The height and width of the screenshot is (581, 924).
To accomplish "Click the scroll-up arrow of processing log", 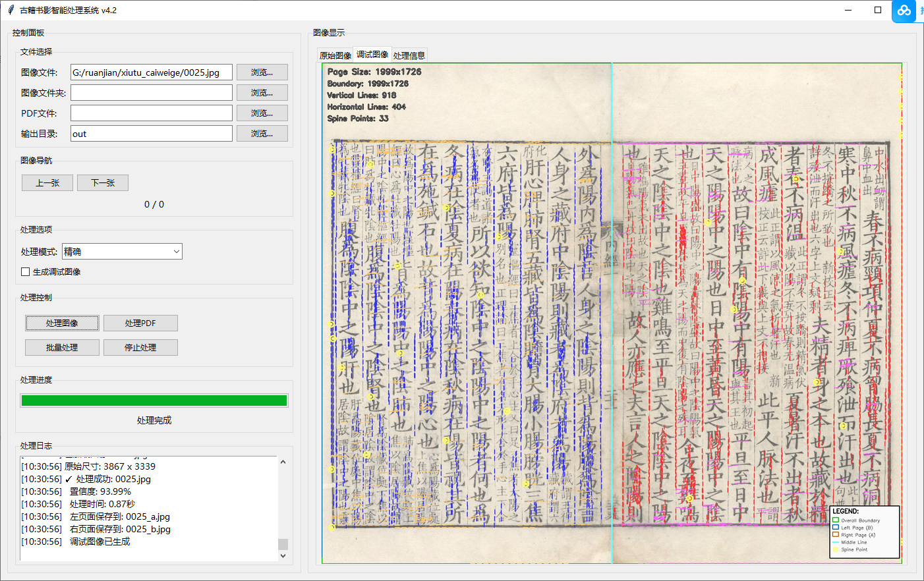I will pyautogui.click(x=283, y=462).
